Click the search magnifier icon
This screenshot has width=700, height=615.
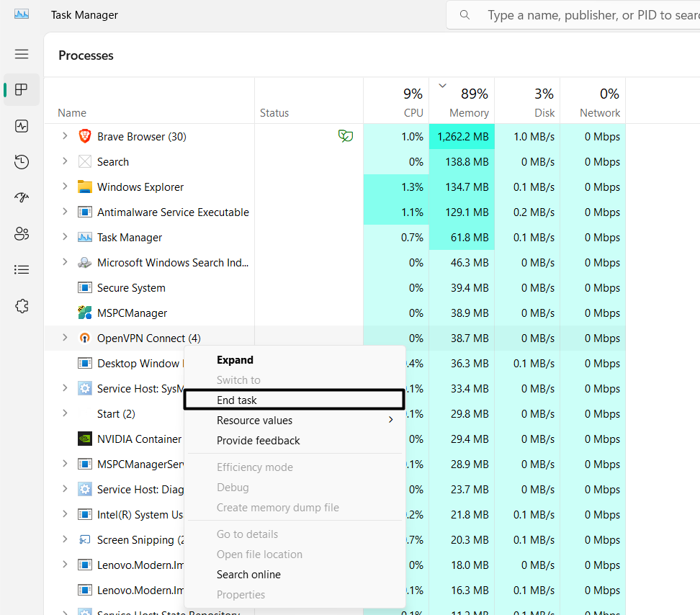(465, 14)
